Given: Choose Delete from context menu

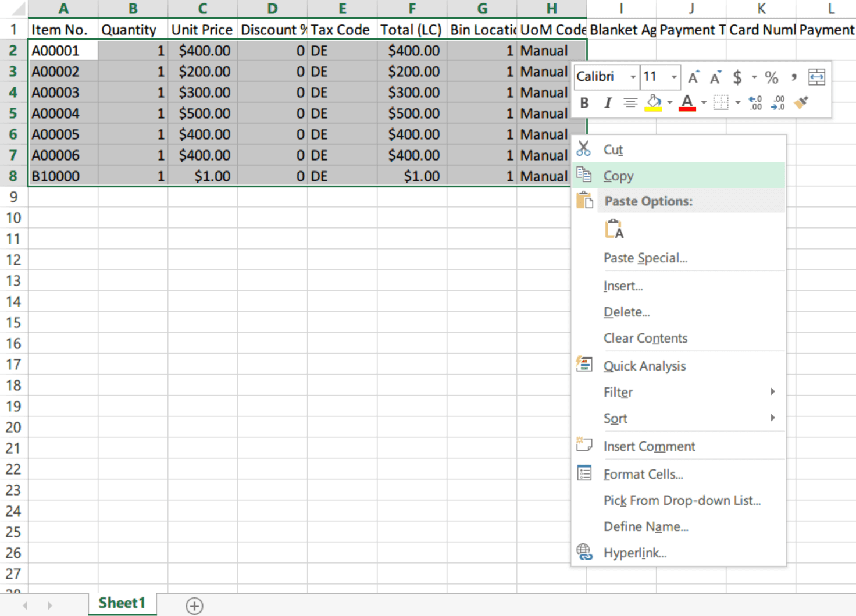Looking at the screenshot, I should tap(679, 312).
